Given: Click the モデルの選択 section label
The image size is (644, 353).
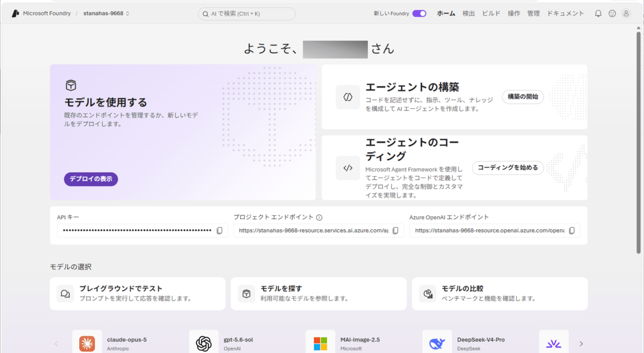Looking at the screenshot, I should point(71,267).
